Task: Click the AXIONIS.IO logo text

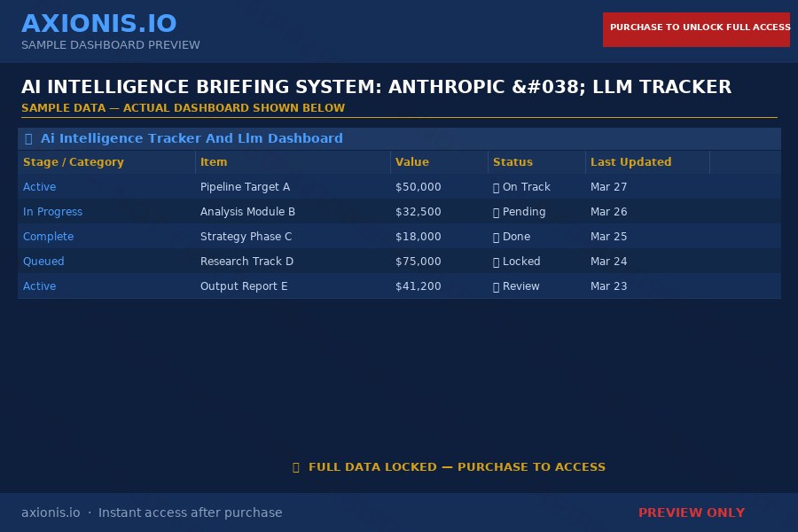Action: point(99,23)
